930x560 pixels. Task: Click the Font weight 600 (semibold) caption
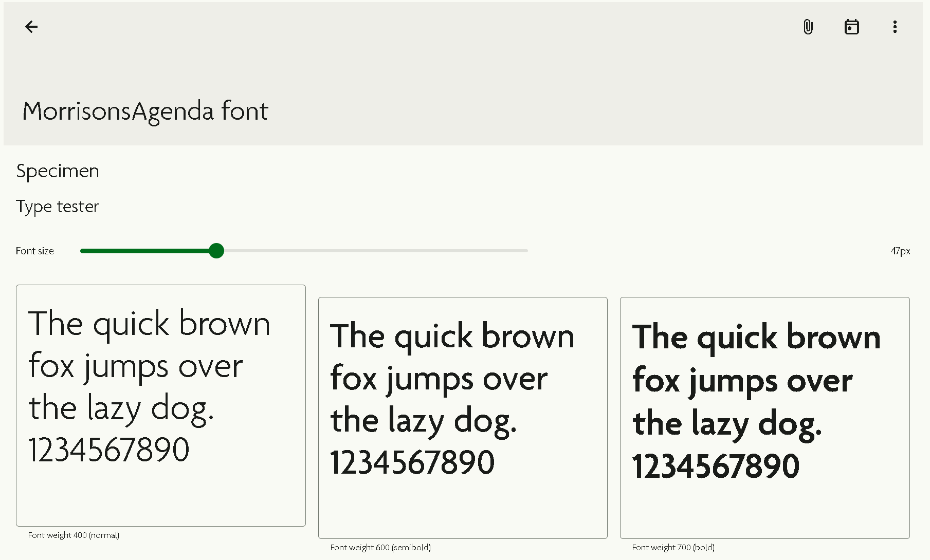(x=380, y=548)
